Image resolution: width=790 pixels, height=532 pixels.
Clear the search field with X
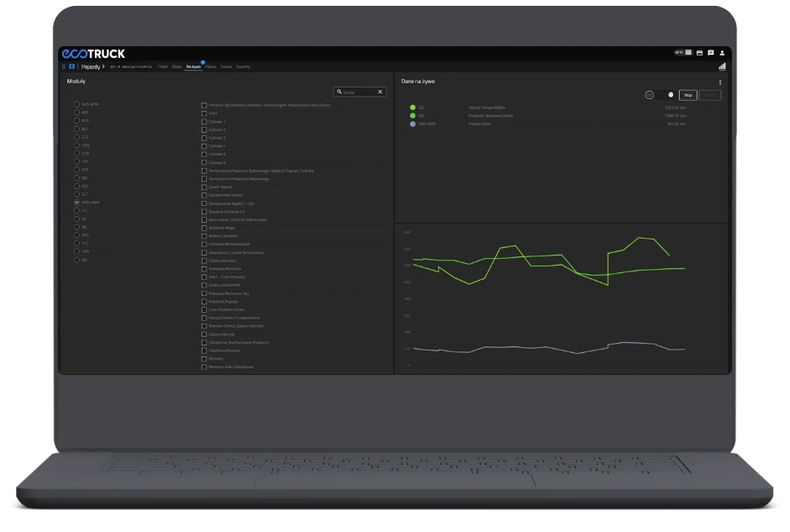[x=380, y=92]
